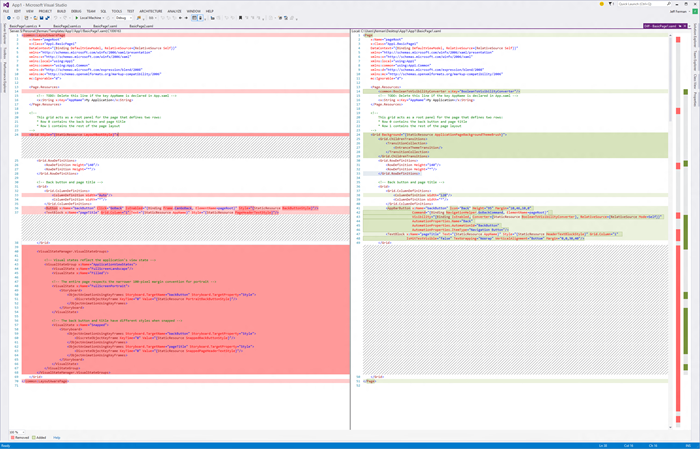The height and width of the screenshot is (449, 700).
Task: Open the platform dropdown after the Debug configuration
Action: point(151,18)
